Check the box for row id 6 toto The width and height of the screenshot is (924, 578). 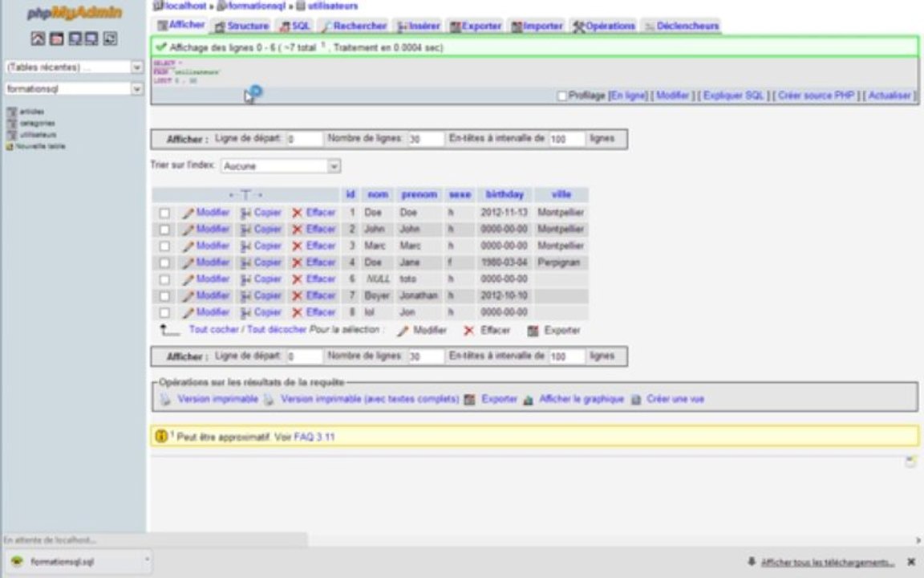click(x=164, y=279)
